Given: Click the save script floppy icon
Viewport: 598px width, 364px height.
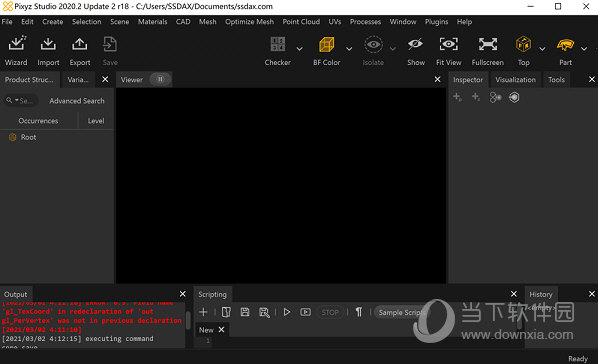Looking at the screenshot, I should click(x=245, y=312).
